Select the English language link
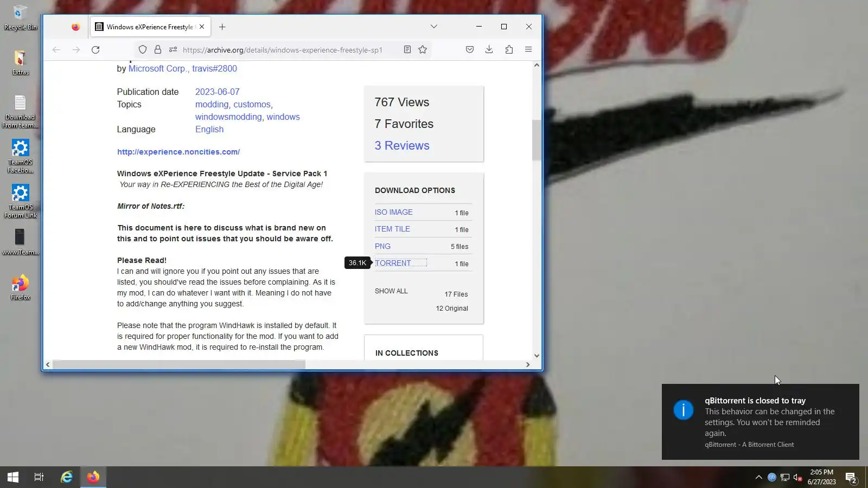 (209, 130)
